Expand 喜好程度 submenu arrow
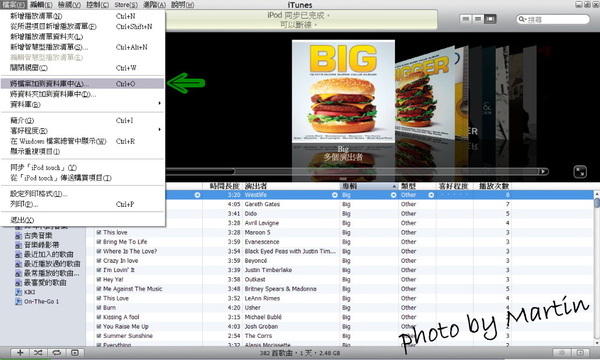Viewport: 600px width, 360px height. (160, 130)
